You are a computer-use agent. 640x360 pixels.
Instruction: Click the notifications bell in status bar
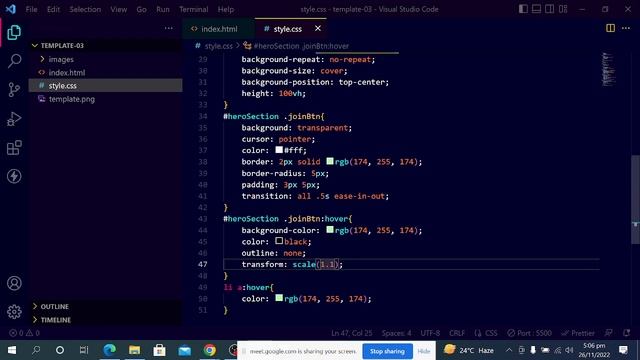[x=627, y=333]
